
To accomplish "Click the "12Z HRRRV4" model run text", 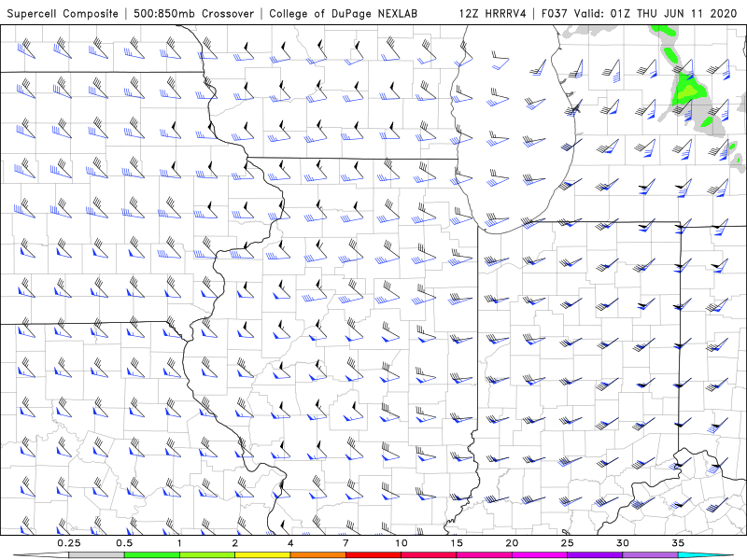I will [x=493, y=13].
